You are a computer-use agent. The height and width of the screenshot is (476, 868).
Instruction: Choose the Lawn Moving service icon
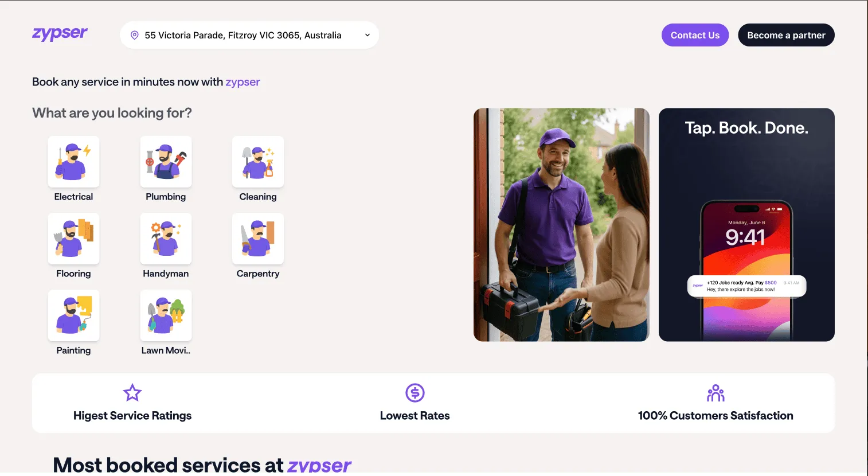tap(166, 315)
